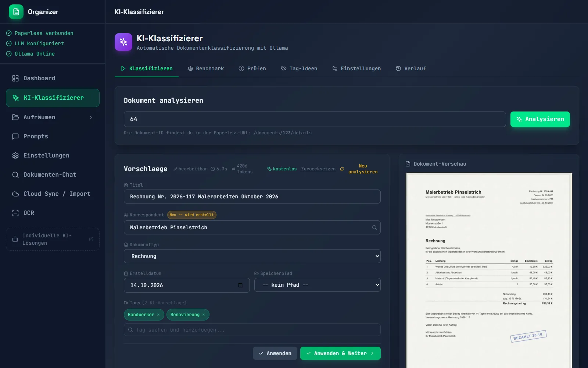
Task: Click the purple KI-Klassifizierer sparkle icon
Action: (x=123, y=42)
